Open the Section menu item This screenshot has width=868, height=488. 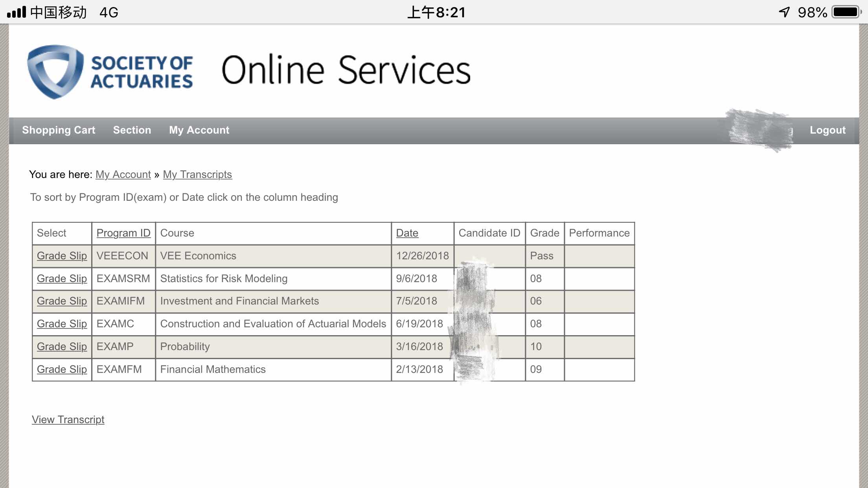point(132,130)
